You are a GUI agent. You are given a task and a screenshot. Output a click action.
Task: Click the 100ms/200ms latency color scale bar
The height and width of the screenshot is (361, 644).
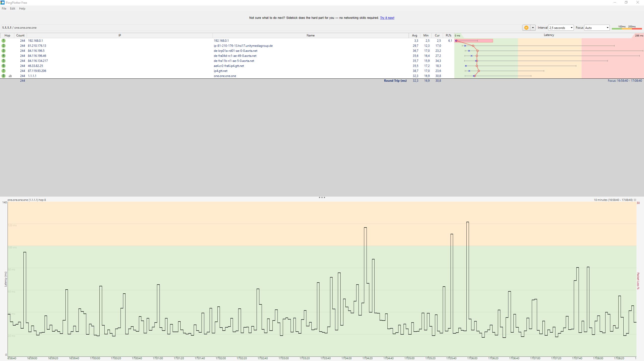click(x=627, y=28)
